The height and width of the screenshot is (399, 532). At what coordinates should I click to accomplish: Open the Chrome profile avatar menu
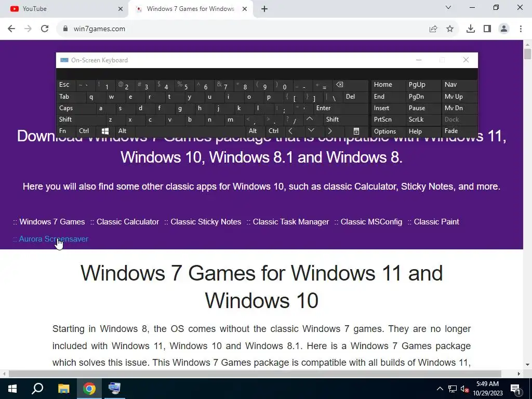(x=504, y=29)
